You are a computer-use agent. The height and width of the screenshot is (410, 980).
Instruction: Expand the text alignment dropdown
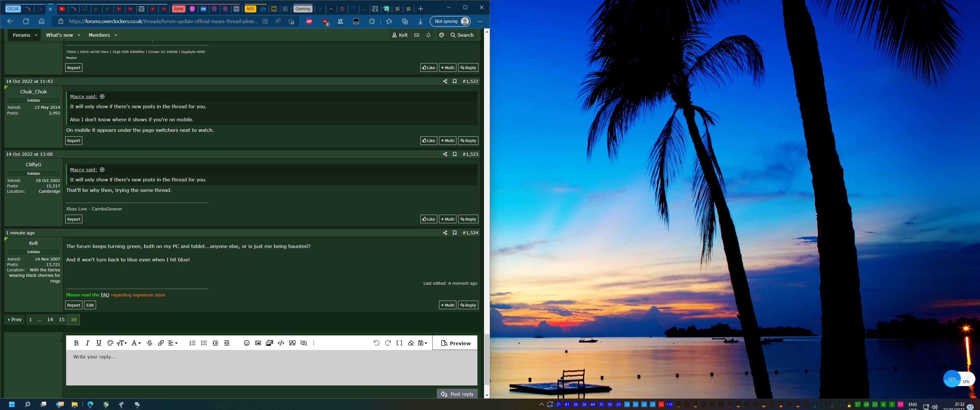(x=173, y=343)
